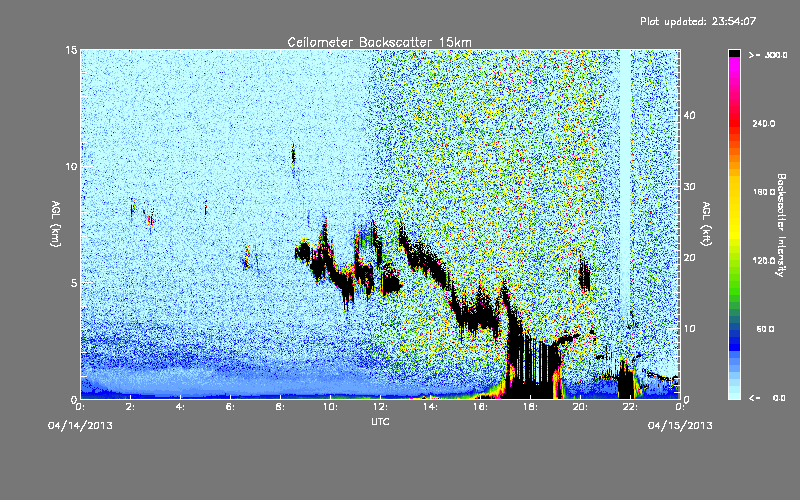Image resolution: width=800 pixels, height=500 pixels.
Task: Click the '20:' hour tick on the time axis
Action: 581,407
